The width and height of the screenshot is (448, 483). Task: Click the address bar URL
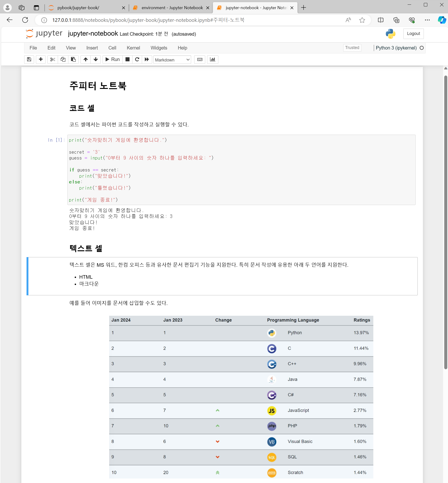(148, 20)
